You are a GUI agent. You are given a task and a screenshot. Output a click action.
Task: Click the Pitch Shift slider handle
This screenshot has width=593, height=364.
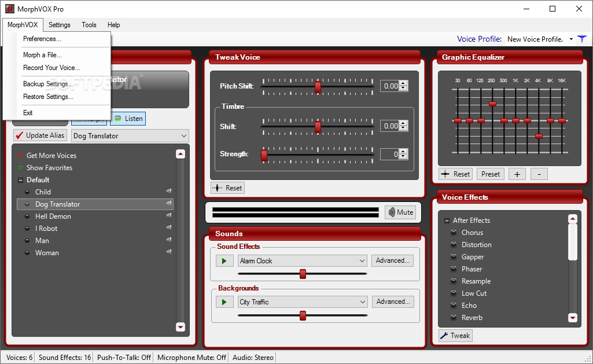[x=318, y=87]
